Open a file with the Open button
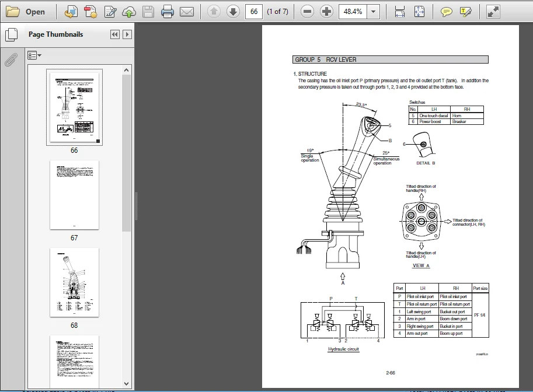Viewport: 533px width, 392px height. 26,12
